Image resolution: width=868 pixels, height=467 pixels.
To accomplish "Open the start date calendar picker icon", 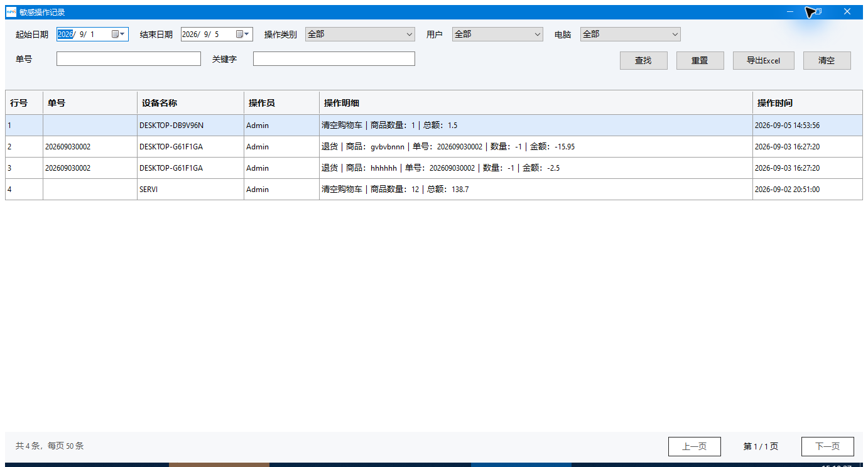I will coord(119,35).
